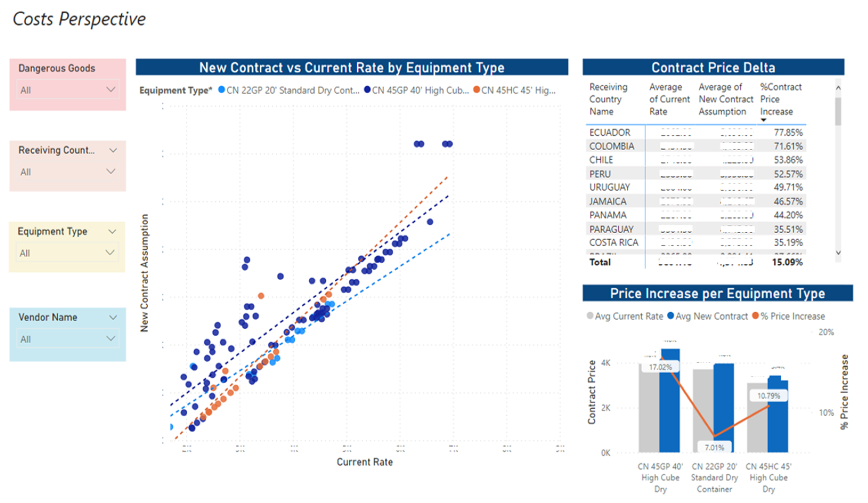868x503 pixels.
Task: Click the scroll down arrow in table
Action: pyautogui.click(x=838, y=253)
